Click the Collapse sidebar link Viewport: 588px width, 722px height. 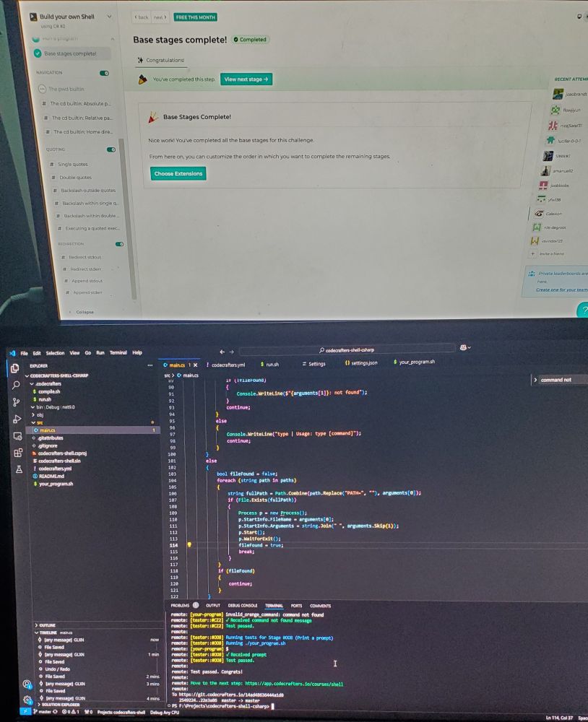pyautogui.click(x=82, y=312)
